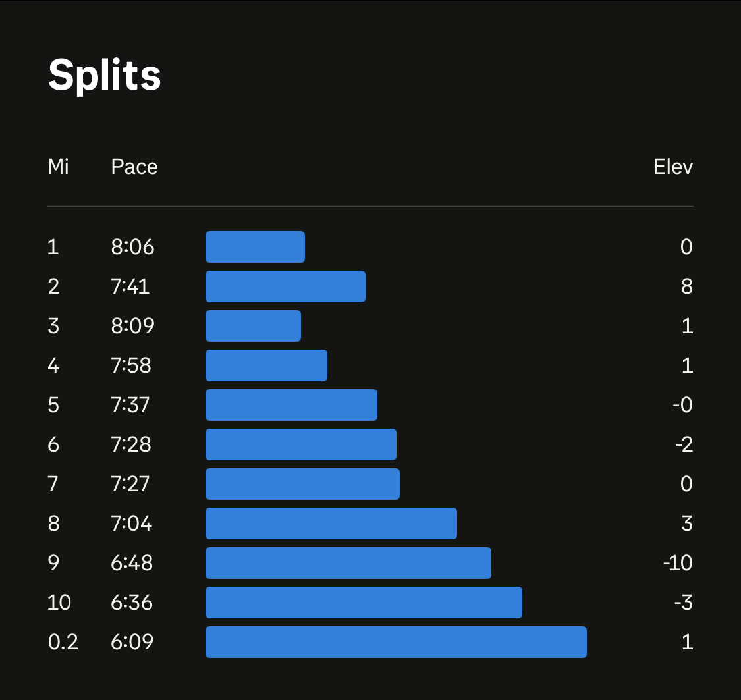This screenshot has width=741, height=700.
Task: Select the mile 6 split bar
Action: point(301,444)
